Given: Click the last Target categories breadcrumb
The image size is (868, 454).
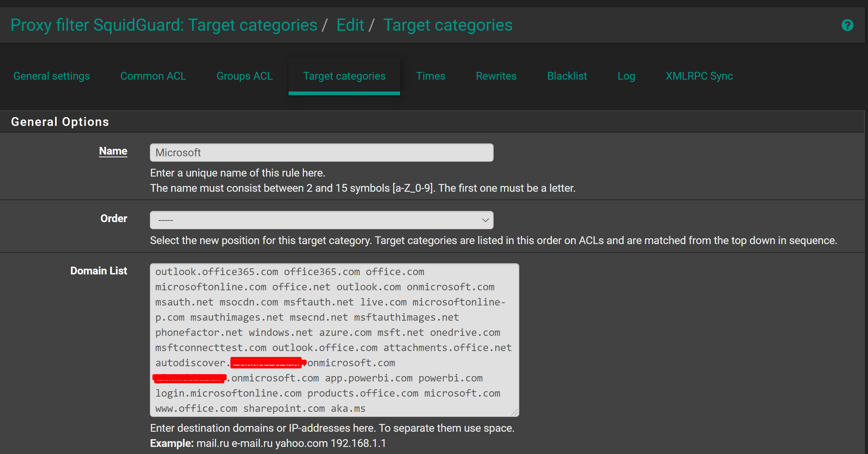Looking at the screenshot, I should coord(448,25).
